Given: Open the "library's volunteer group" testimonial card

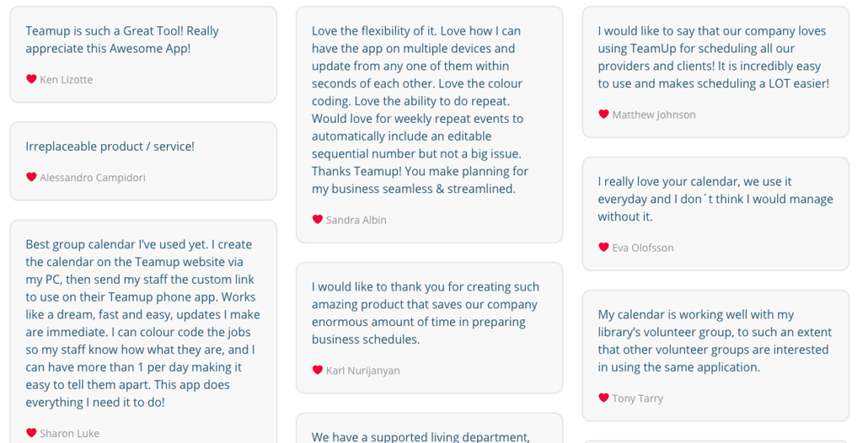Looking at the screenshot, I should coord(715,356).
